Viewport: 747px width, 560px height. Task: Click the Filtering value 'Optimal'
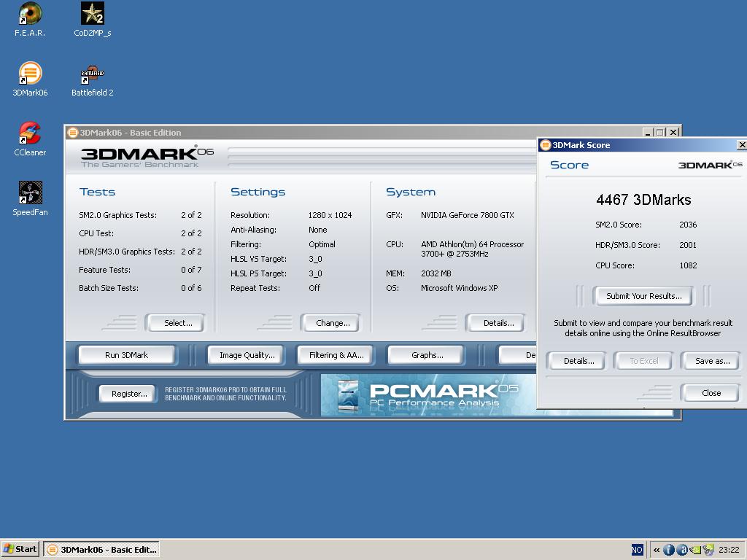(322, 244)
